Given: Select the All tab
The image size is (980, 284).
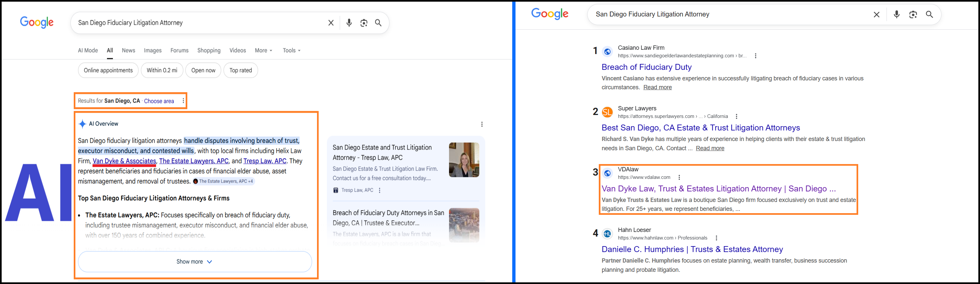Looking at the screenshot, I should click(x=110, y=50).
